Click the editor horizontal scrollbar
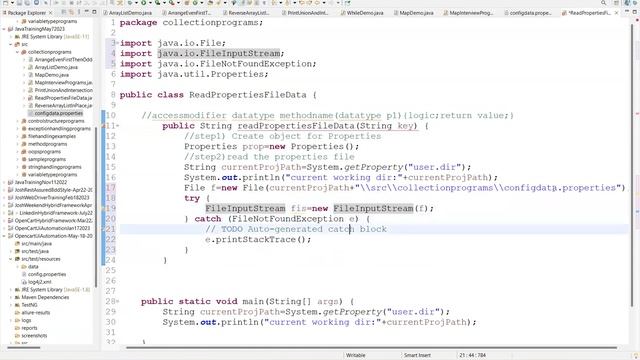 pos(371,348)
